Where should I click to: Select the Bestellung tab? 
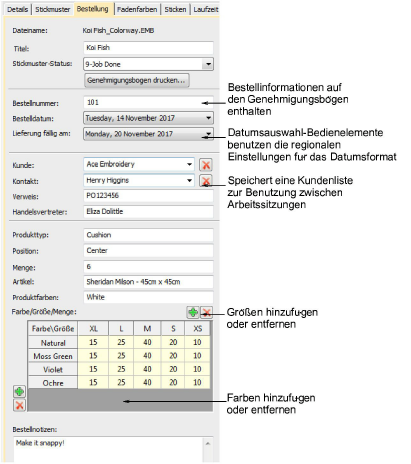point(93,9)
